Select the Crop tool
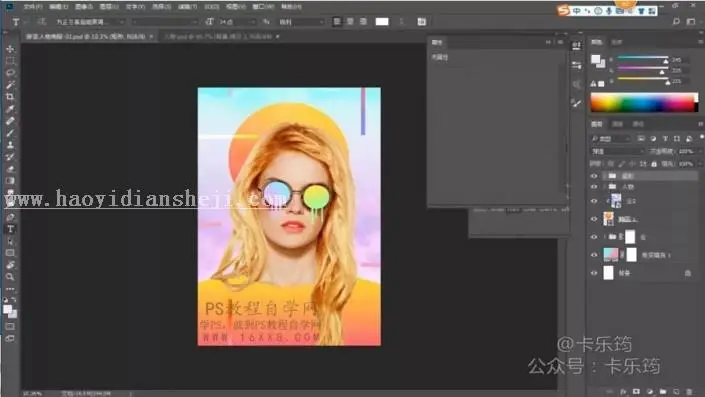The image size is (705, 397). [10, 97]
